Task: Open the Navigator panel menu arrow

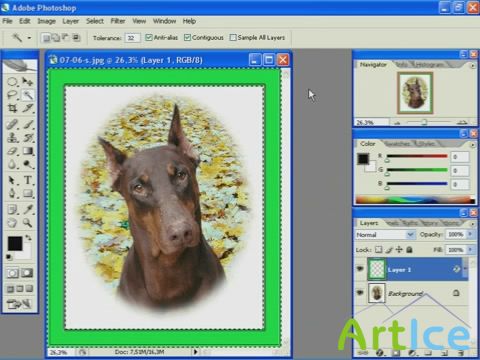Action: (473, 66)
